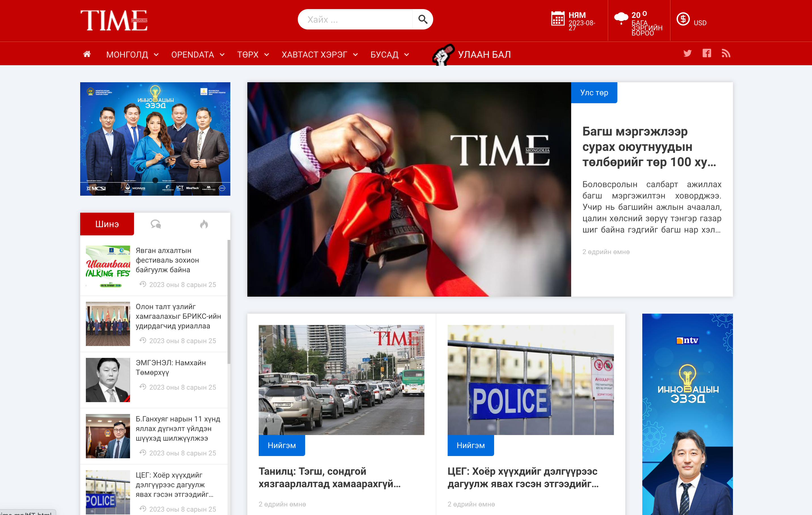Open the RSS feed icon
812x515 pixels.
click(726, 53)
